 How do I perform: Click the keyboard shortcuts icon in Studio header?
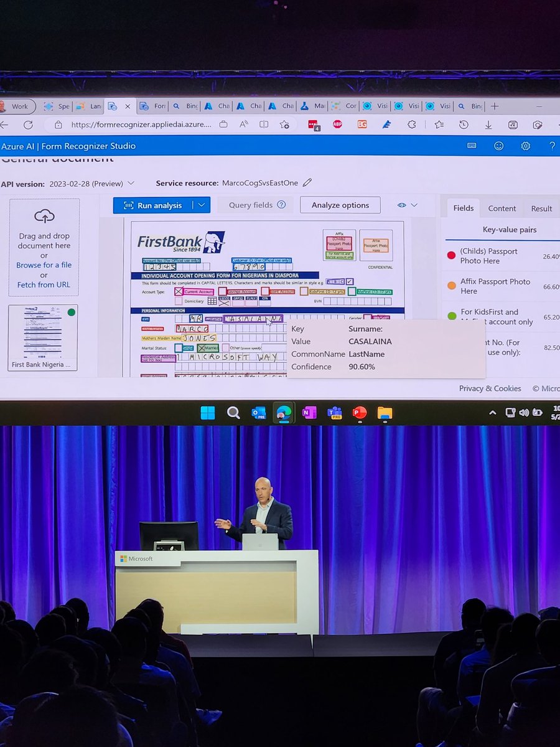pyautogui.click(x=472, y=146)
